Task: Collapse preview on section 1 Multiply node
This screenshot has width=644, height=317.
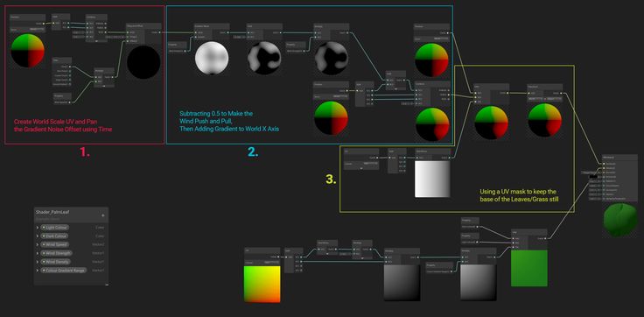Action: click(104, 86)
